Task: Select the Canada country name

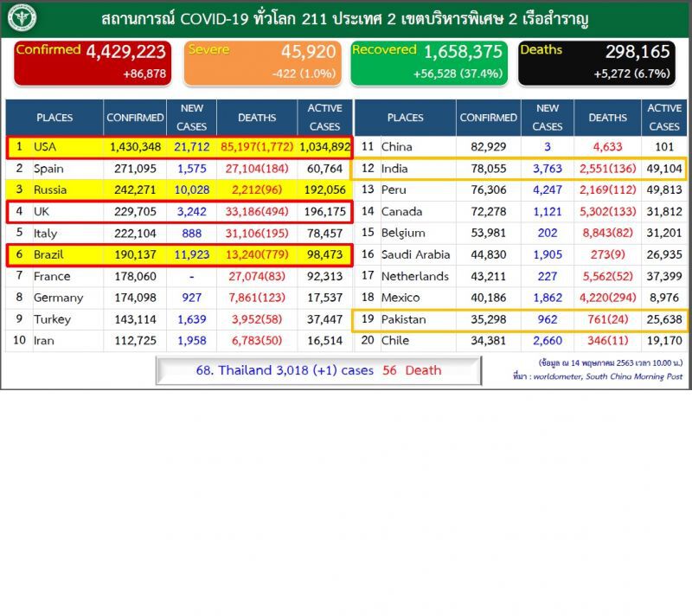Action: [401, 211]
